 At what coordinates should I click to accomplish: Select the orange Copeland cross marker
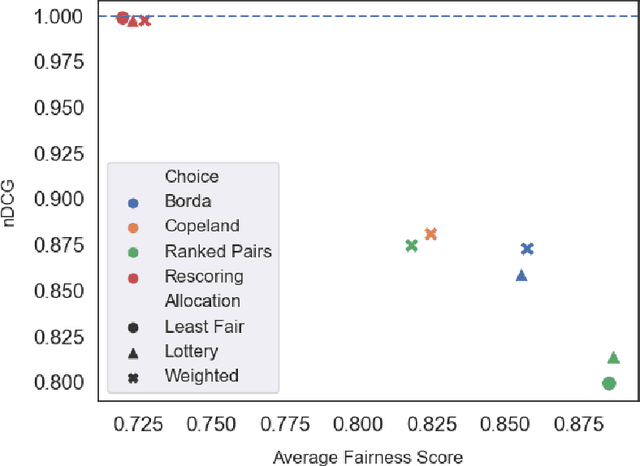(x=431, y=234)
